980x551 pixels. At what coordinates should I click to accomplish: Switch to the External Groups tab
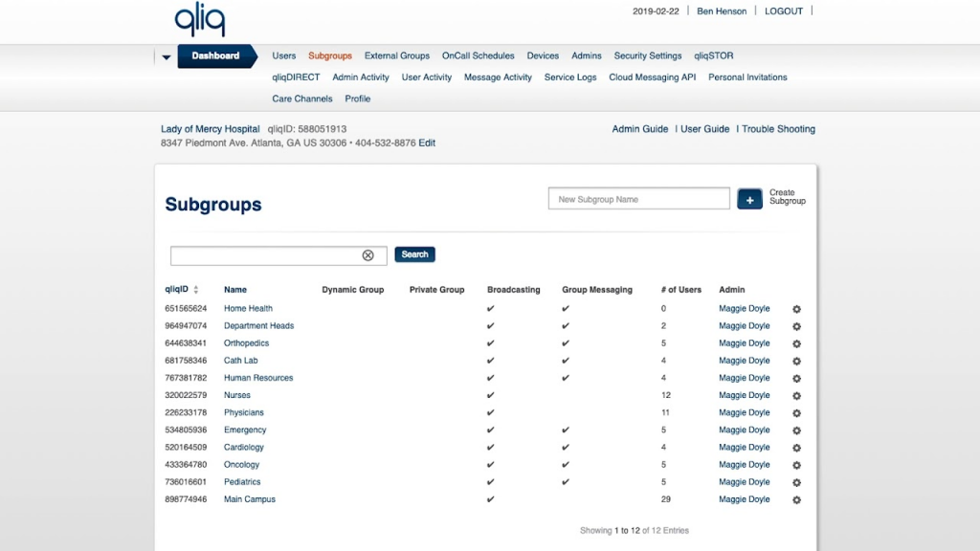[x=396, y=55]
